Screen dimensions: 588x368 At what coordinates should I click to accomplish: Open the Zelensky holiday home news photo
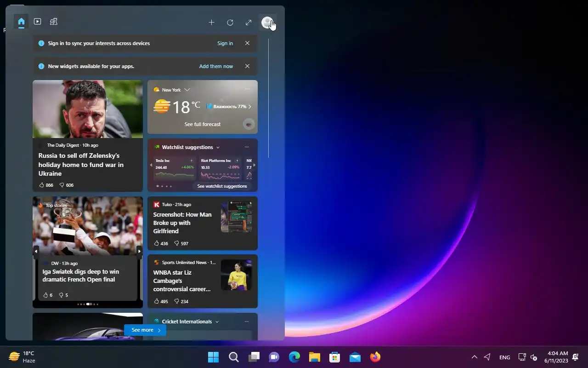pos(88,109)
